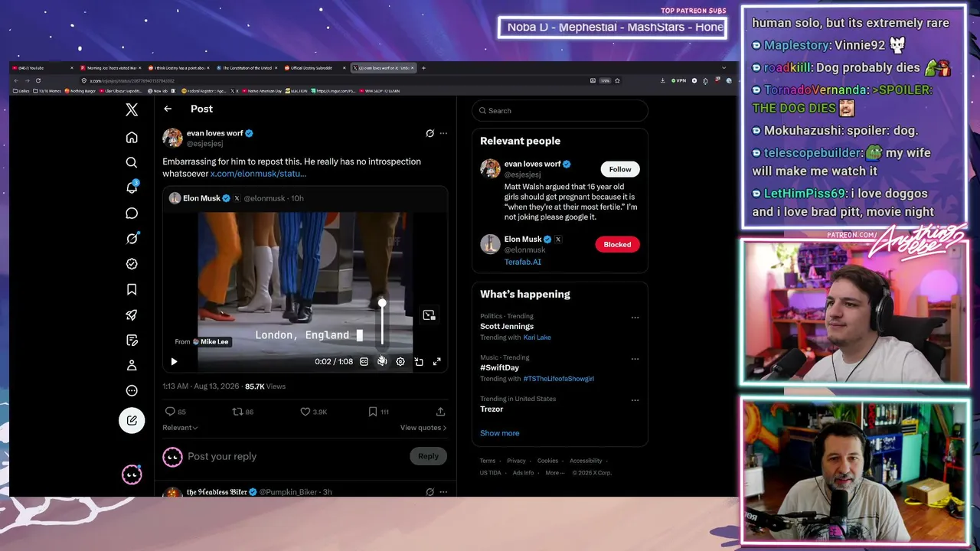
Task: Switch to the YouTube browser tab
Action: point(42,68)
